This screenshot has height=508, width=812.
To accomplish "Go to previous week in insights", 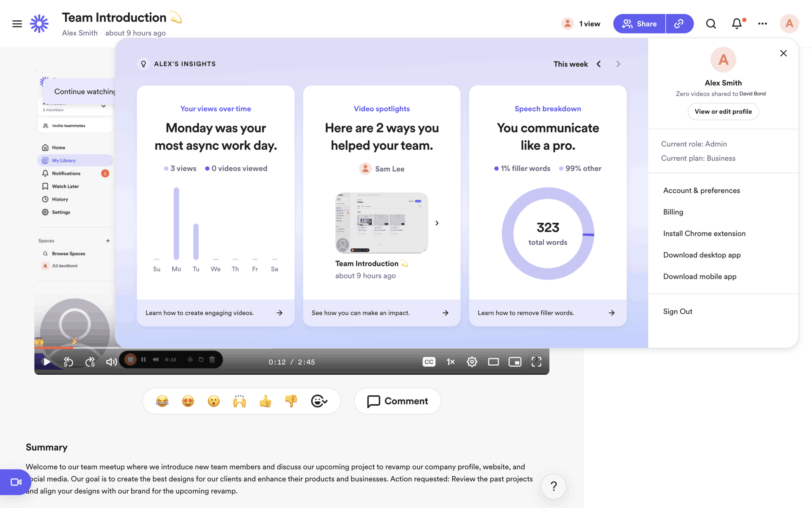I will click(x=599, y=64).
